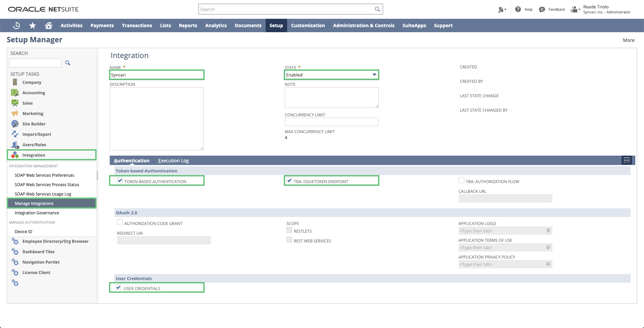
Task: Uncheck TBA: IssueToken Endpoint checkbox
Action: coord(289,180)
